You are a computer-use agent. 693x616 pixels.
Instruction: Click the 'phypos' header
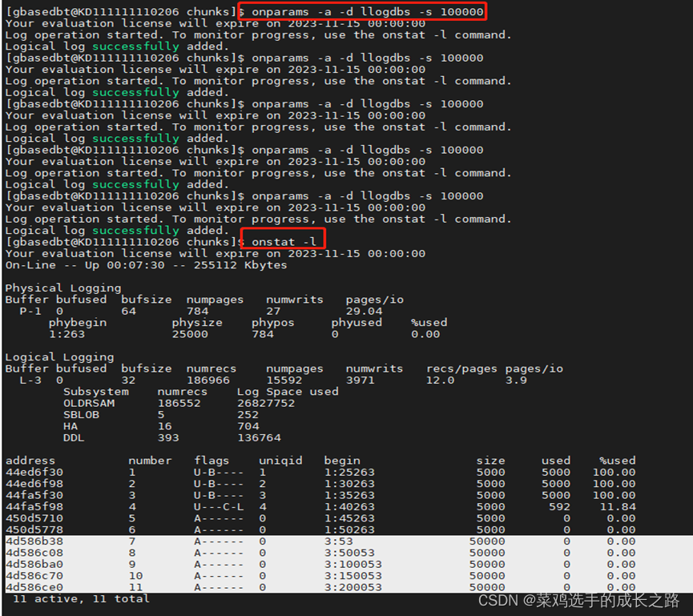pyautogui.click(x=273, y=323)
